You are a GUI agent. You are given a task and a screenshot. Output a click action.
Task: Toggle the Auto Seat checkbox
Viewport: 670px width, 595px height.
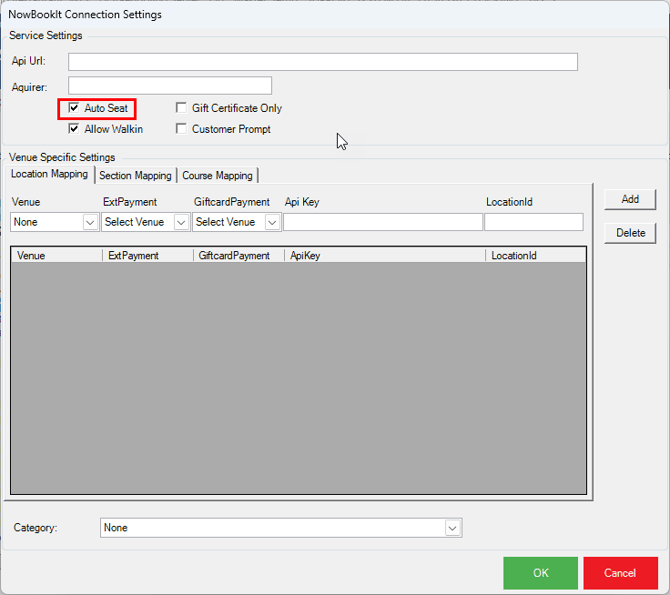tap(74, 108)
